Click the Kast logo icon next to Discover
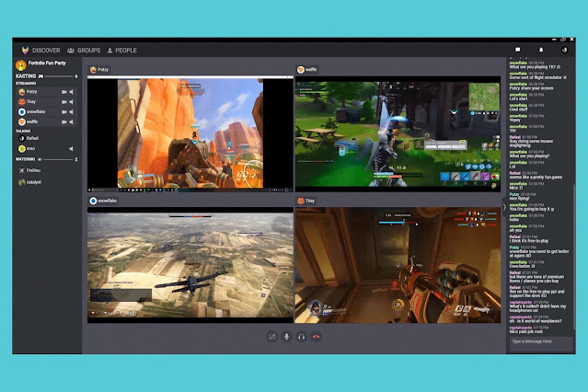The width and height of the screenshot is (588, 392). coord(25,51)
